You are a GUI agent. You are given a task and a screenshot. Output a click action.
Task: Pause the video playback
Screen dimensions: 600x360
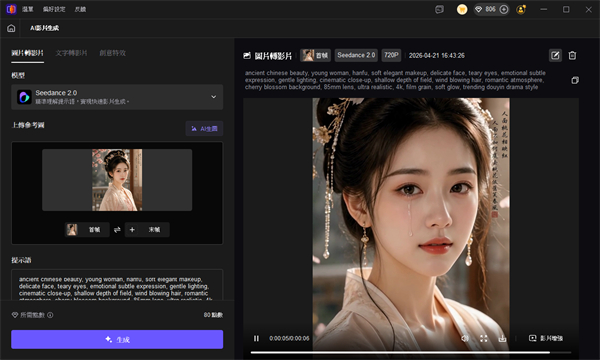click(x=256, y=338)
